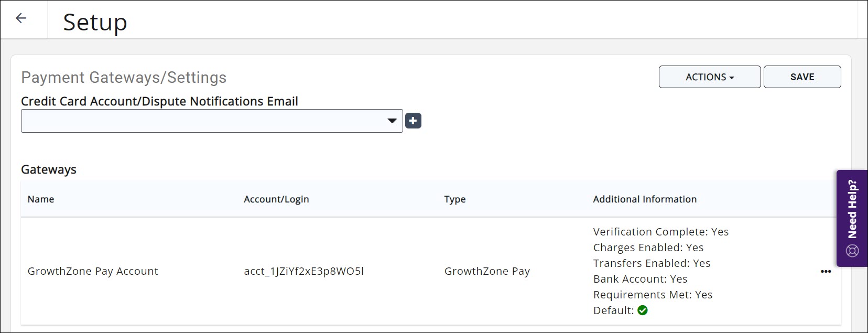Click the Account/Login column header

276,199
